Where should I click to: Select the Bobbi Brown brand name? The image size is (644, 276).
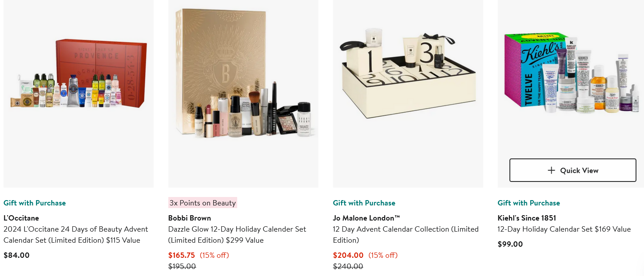point(190,218)
